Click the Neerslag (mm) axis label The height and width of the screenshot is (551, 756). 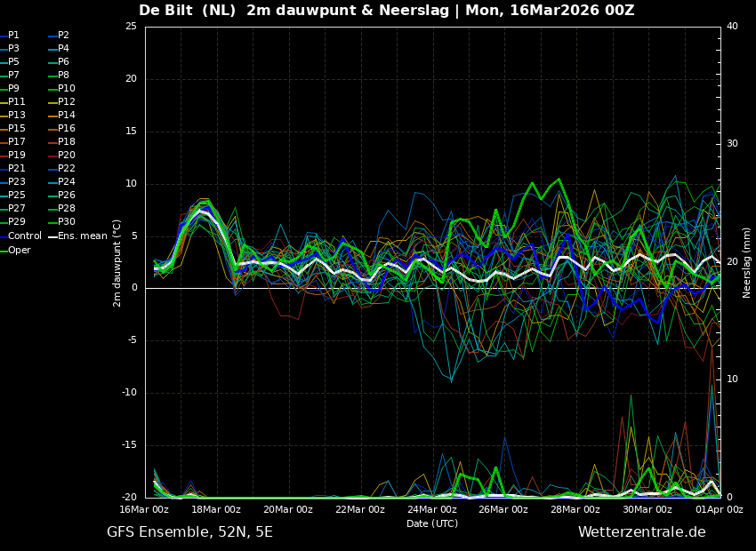coord(747,263)
